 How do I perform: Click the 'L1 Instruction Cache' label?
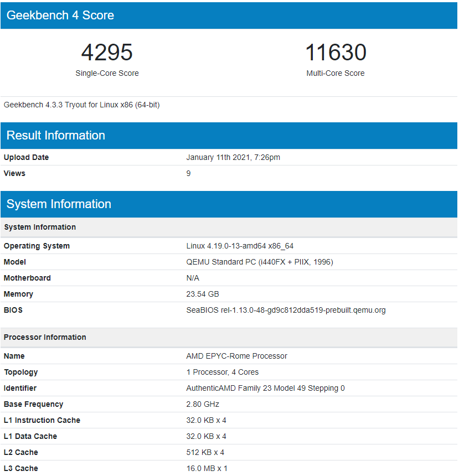[x=42, y=421]
